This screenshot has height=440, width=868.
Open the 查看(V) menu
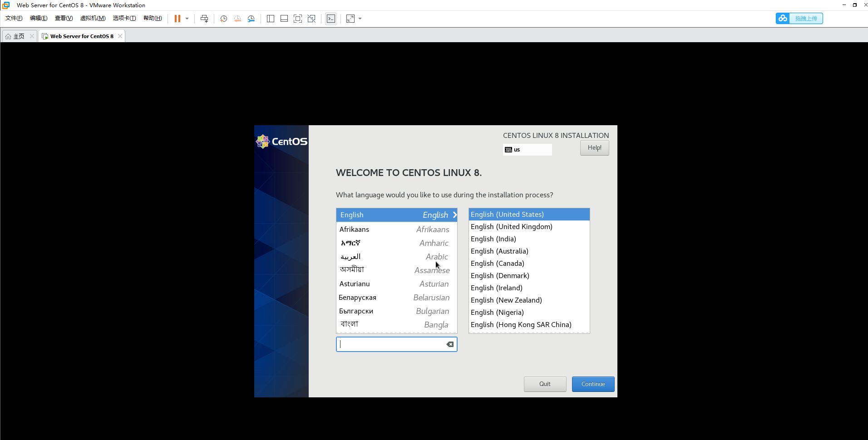[64, 18]
